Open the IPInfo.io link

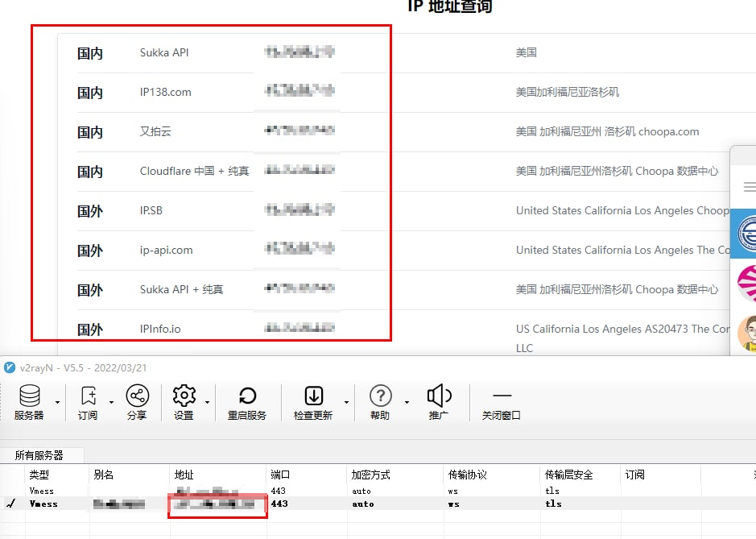(x=161, y=329)
